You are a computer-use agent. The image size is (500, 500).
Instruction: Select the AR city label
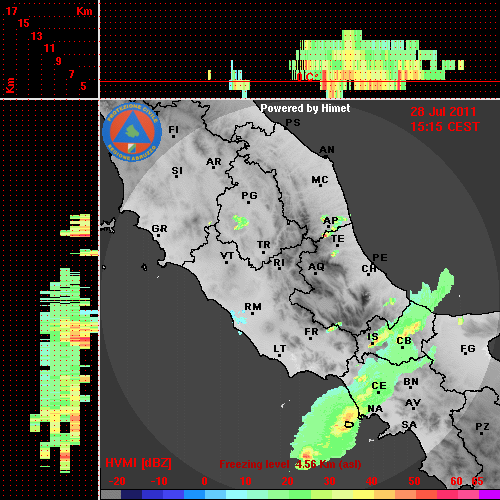click(x=214, y=162)
